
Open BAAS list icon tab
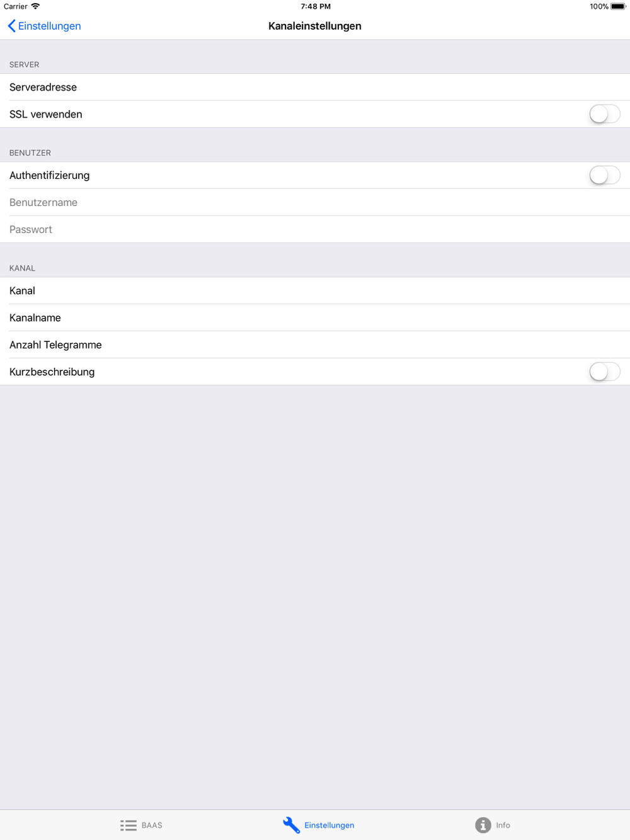point(129,825)
